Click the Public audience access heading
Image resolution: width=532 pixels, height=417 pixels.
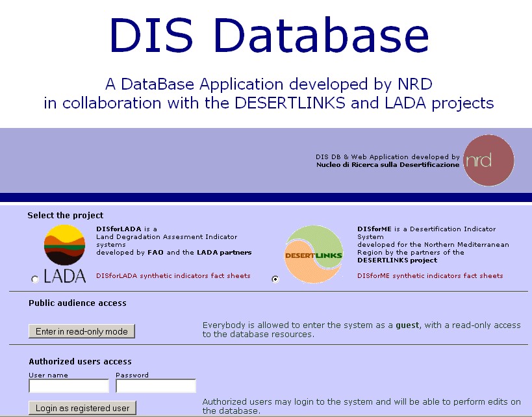77,303
